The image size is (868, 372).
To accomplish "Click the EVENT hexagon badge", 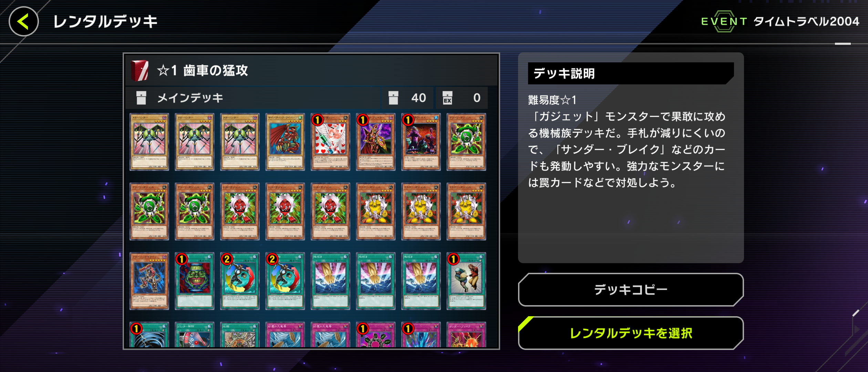I will pyautogui.click(x=724, y=21).
